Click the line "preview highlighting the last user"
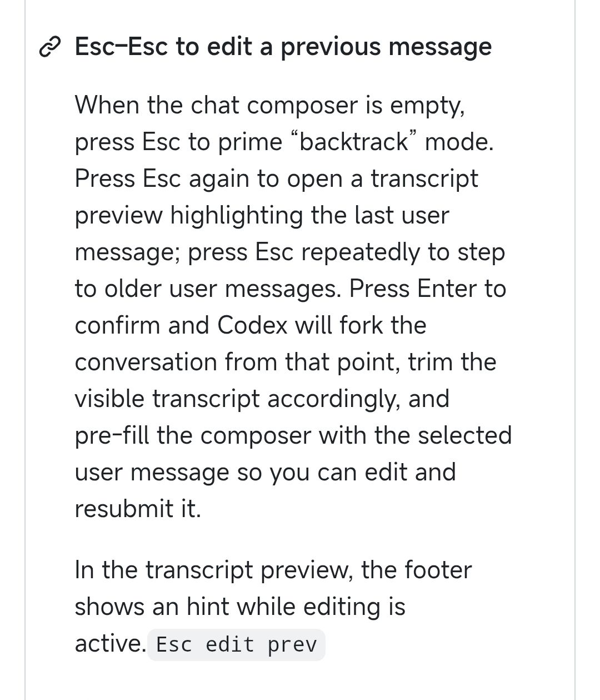600x700 pixels. pyautogui.click(x=262, y=215)
